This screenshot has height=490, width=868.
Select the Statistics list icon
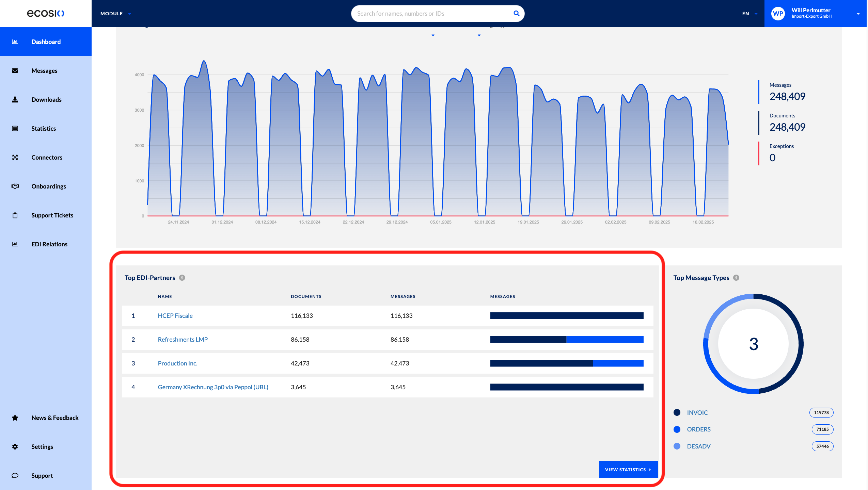(15, 129)
